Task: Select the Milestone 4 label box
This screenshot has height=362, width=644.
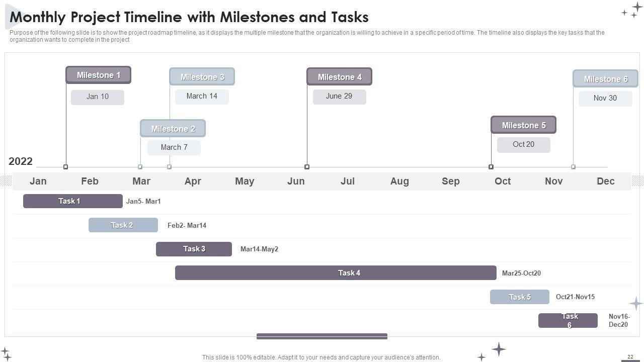Action: pos(340,77)
